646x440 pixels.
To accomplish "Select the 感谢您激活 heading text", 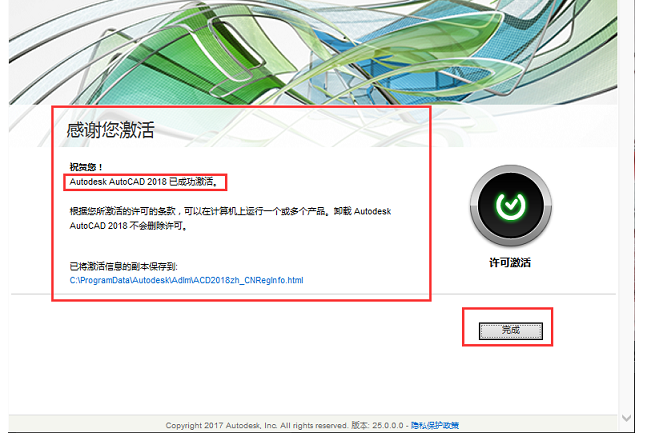I will click(x=110, y=130).
